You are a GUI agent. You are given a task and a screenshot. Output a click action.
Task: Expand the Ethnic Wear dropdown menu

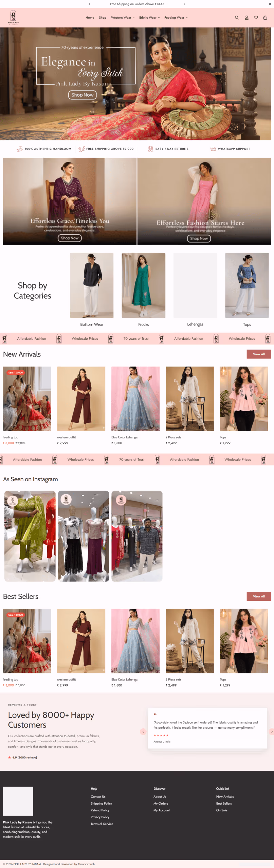(149, 18)
